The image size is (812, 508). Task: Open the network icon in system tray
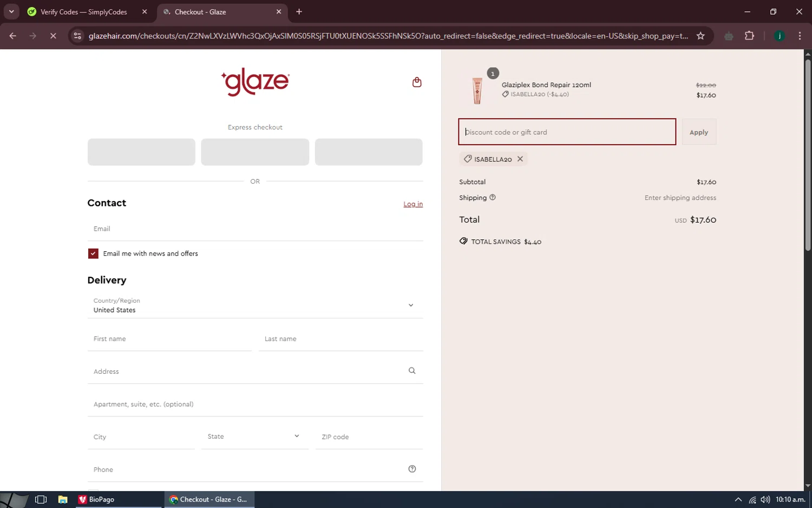752,500
